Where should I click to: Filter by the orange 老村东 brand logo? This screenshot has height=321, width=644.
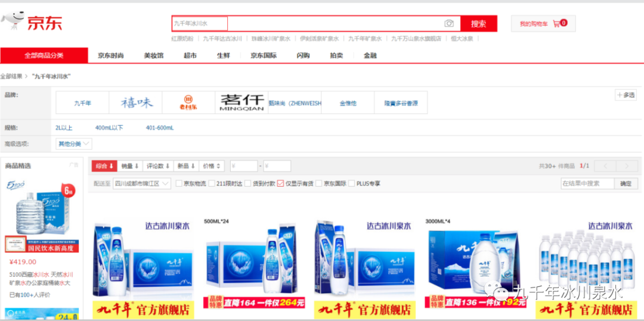(x=188, y=103)
